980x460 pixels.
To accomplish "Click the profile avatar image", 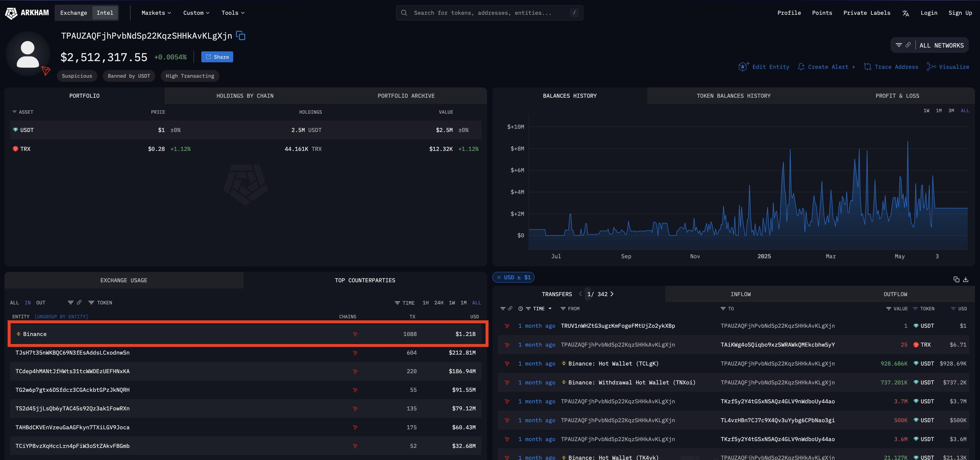I will coord(28,54).
